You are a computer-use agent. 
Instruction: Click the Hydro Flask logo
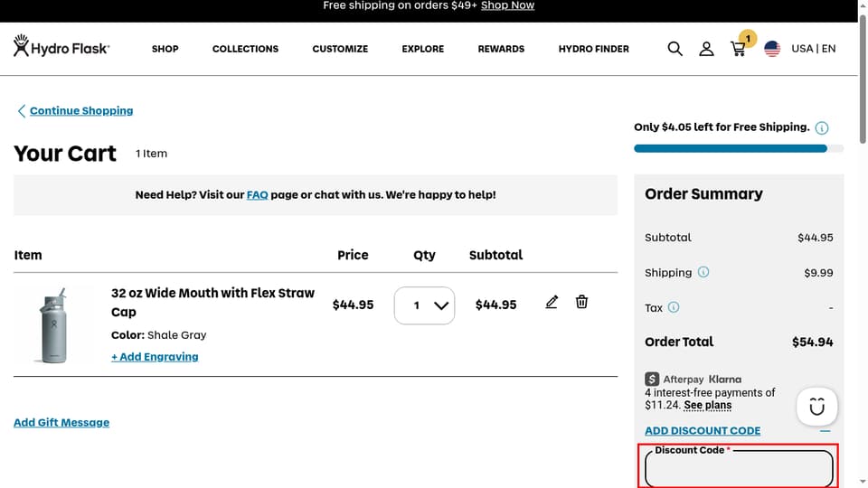61,46
